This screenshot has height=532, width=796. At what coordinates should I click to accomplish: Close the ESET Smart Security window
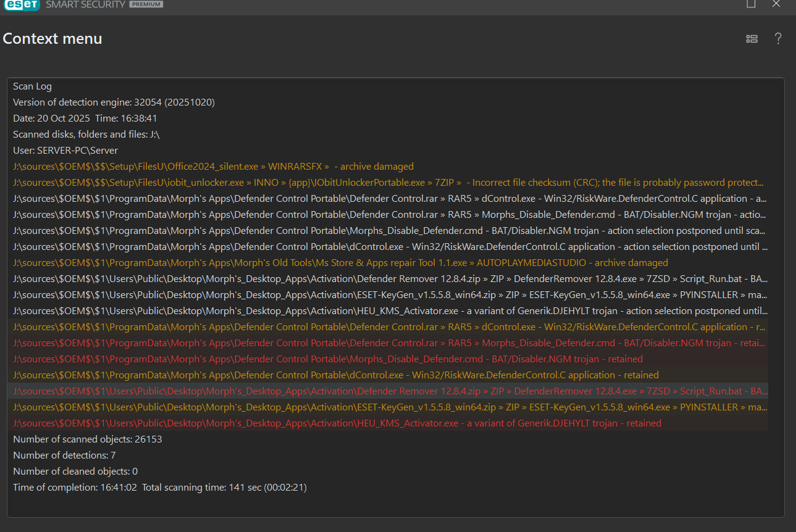pyautogui.click(x=776, y=4)
